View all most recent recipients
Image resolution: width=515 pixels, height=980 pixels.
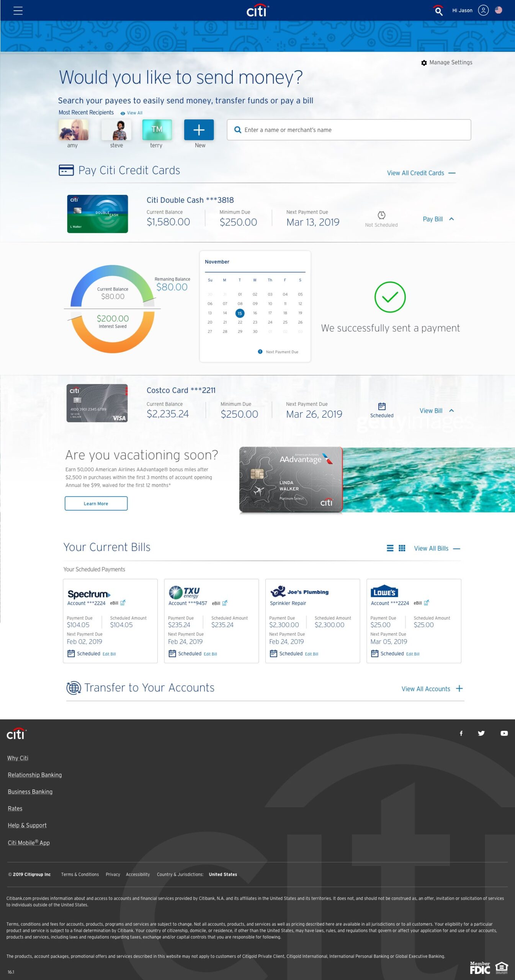(x=132, y=113)
